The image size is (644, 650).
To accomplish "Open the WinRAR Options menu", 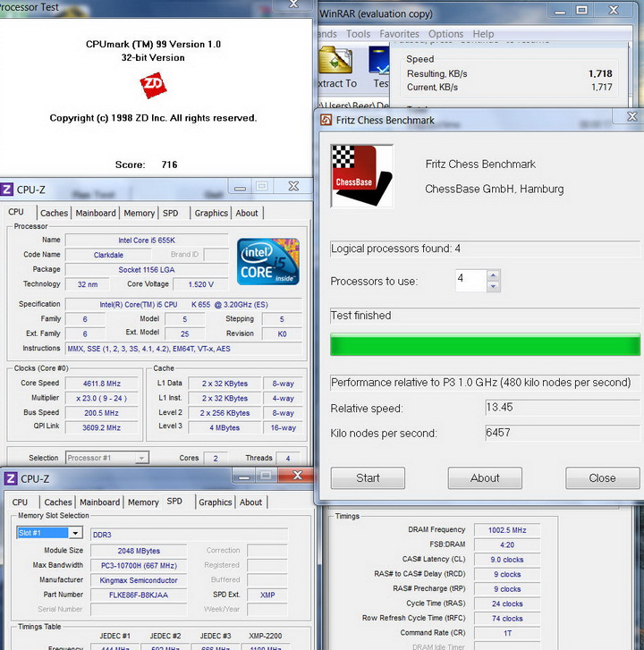I will tap(445, 34).
